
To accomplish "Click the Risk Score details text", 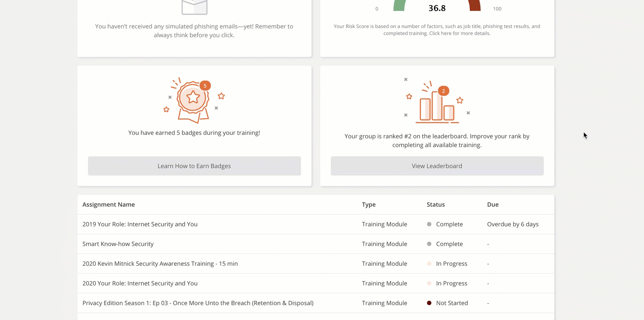I will (437, 30).
